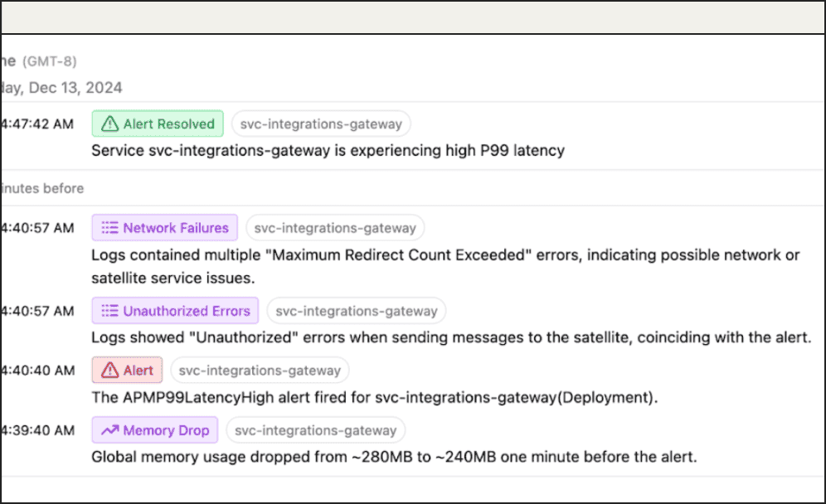Click svc-integrations-gateway tag beside Memory Drop
This screenshot has height=504, width=826.
315,430
